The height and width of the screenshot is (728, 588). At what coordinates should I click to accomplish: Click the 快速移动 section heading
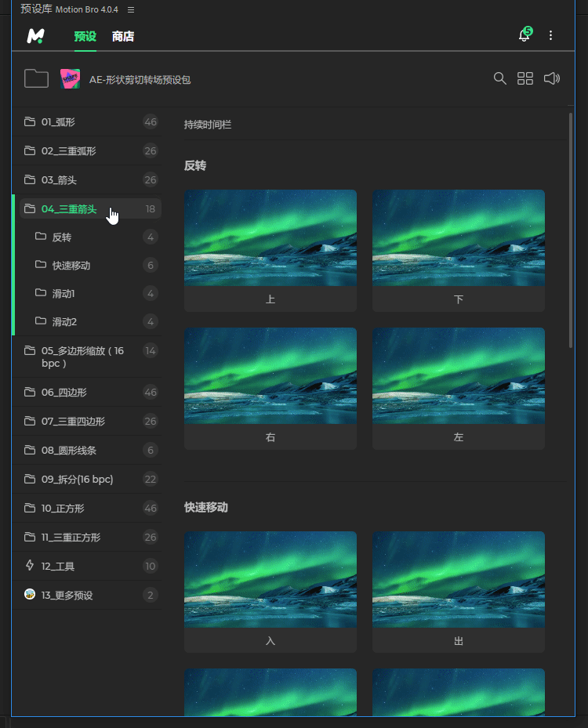(x=206, y=508)
